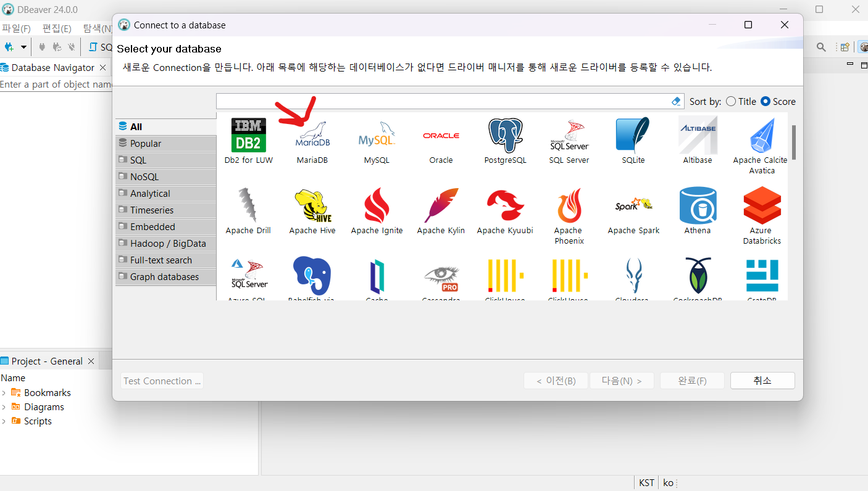Clear the database search field with eraser
This screenshot has height=491, width=868.
coord(676,101)
